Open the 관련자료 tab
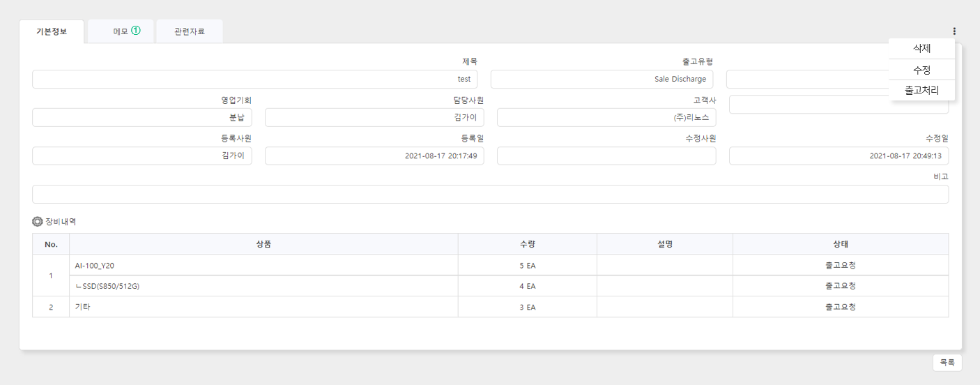 [190, 31]
